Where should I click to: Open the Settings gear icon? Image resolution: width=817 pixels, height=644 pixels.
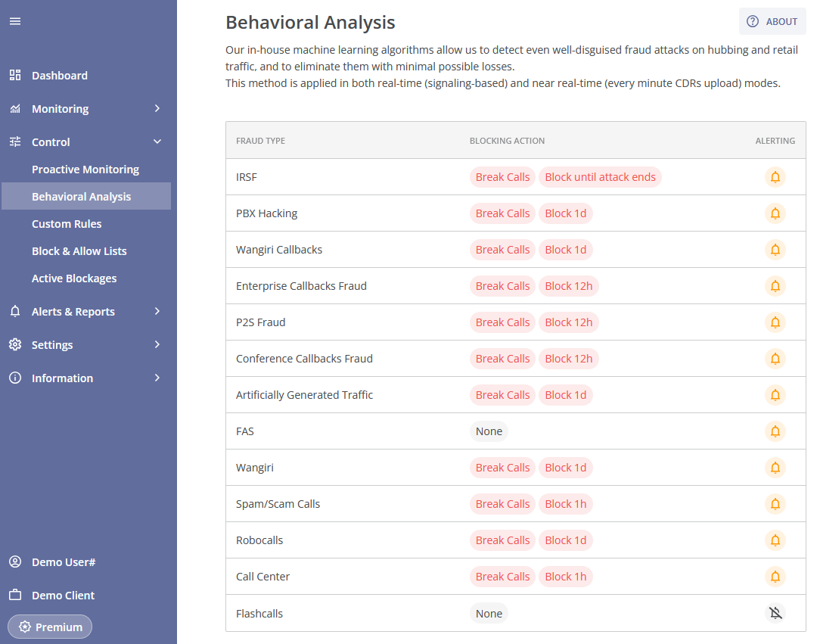point(15,344)
